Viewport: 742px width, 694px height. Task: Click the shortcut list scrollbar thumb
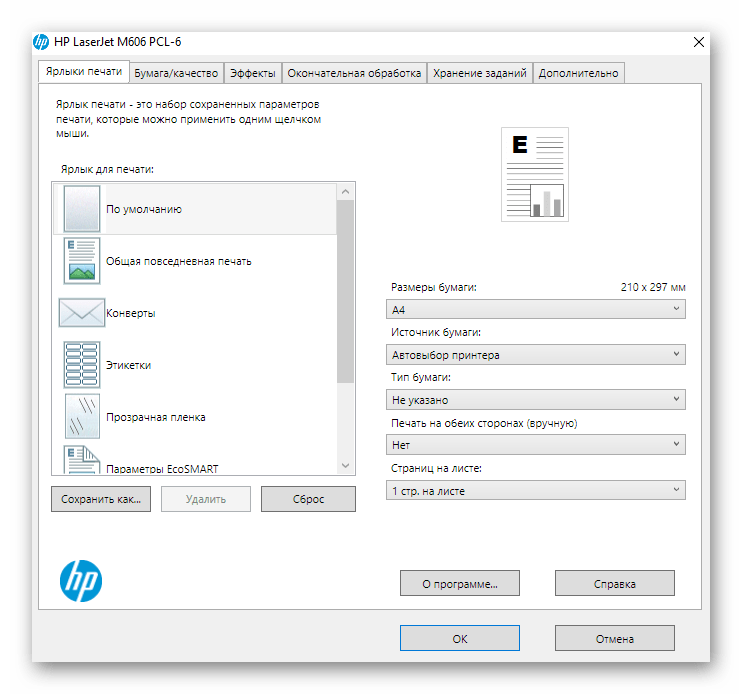point(345,291)
